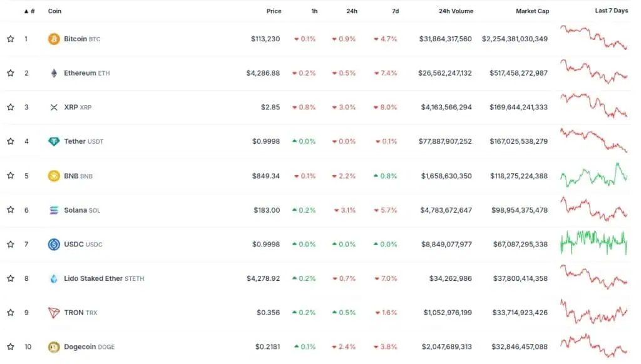
Task: Open the Dogecoin DOGE coin page
Action: pos(90,347)
